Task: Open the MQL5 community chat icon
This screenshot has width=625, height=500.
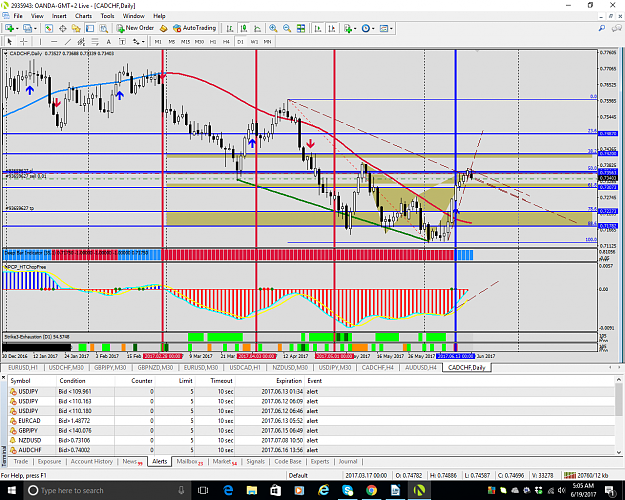Action: [x=617, y=28]
